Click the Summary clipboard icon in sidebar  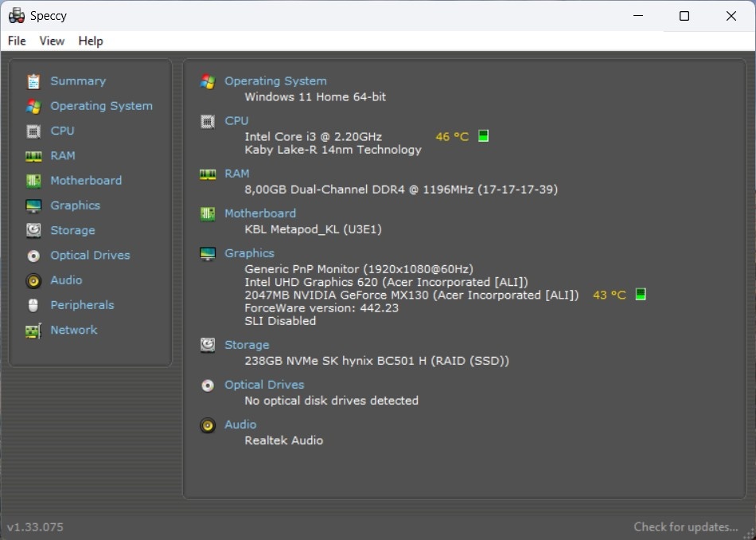(33, 80)
